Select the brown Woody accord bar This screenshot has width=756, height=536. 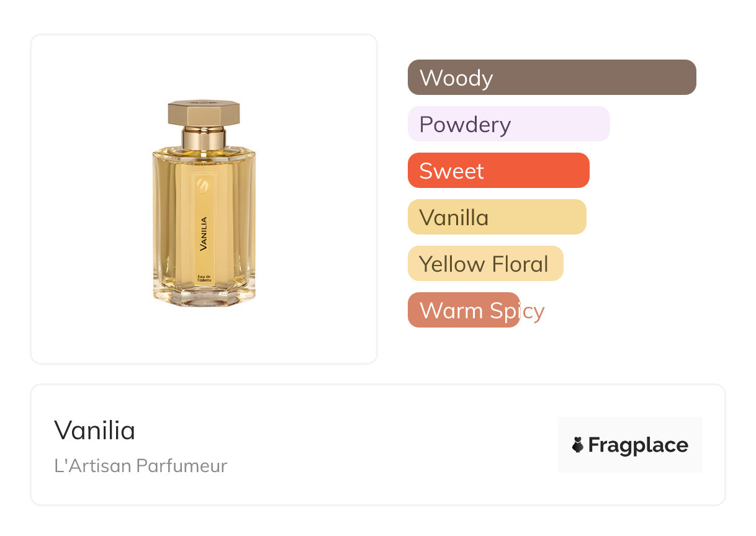[552, 78]
